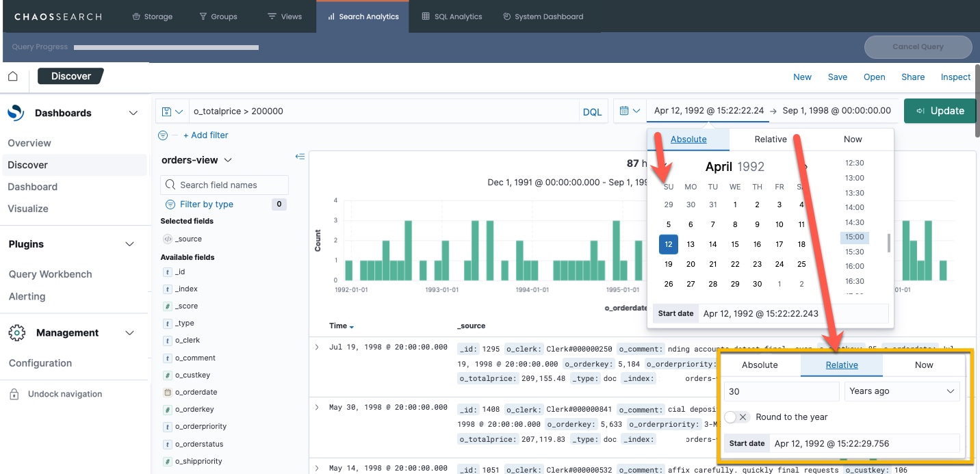Viewport: 980px width, 474px height.
Task: Click the end date Sep 1, 1998
Action: (x=836, y=111)
